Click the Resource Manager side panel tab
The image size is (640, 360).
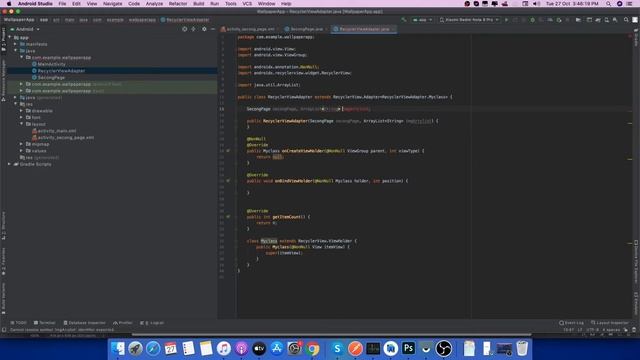tap(3, 80)
